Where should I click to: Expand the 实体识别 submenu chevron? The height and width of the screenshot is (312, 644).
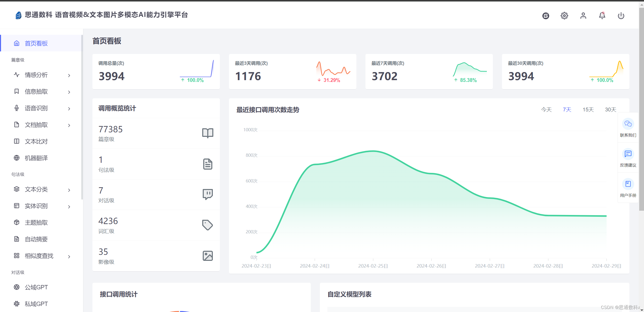[69, 207]
